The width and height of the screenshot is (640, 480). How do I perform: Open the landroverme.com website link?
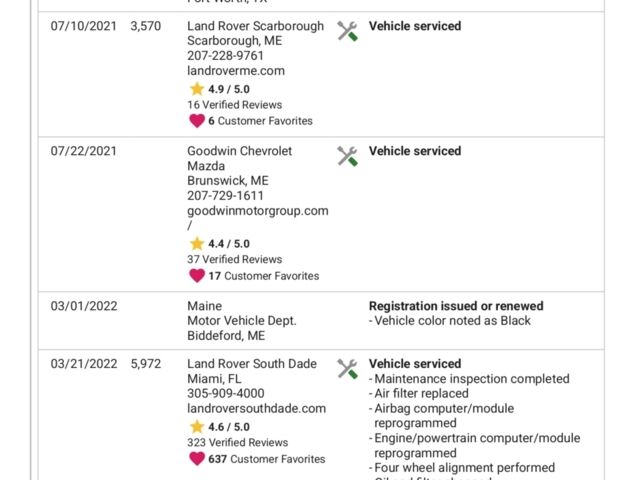pyautogui.click(x=236, y=71)
